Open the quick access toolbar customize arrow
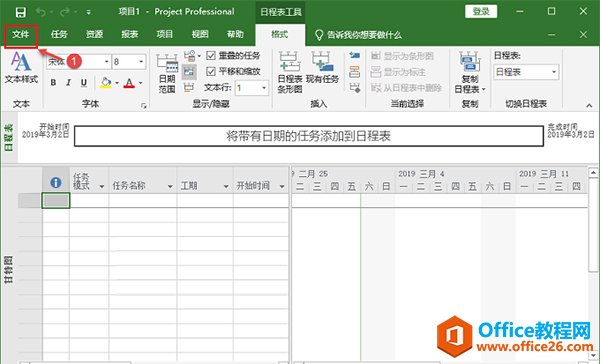This screenshot has width=600, height=364. tap(88, 12)
